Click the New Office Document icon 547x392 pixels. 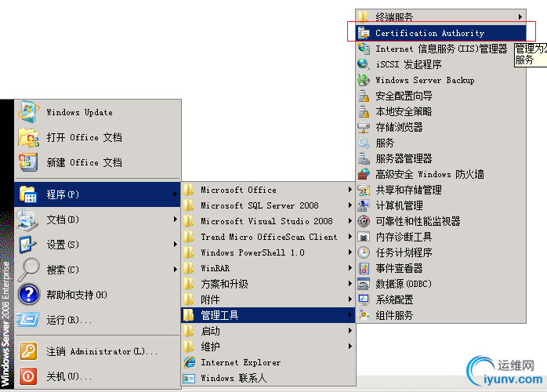pos(28,162)
